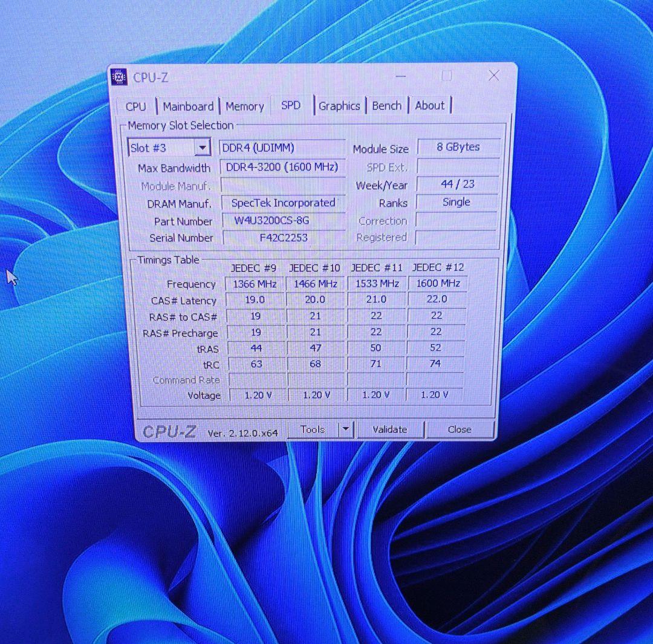
Task: Click the Ver. 2.12.0.x64 version text
Action: tap(243, 433)
